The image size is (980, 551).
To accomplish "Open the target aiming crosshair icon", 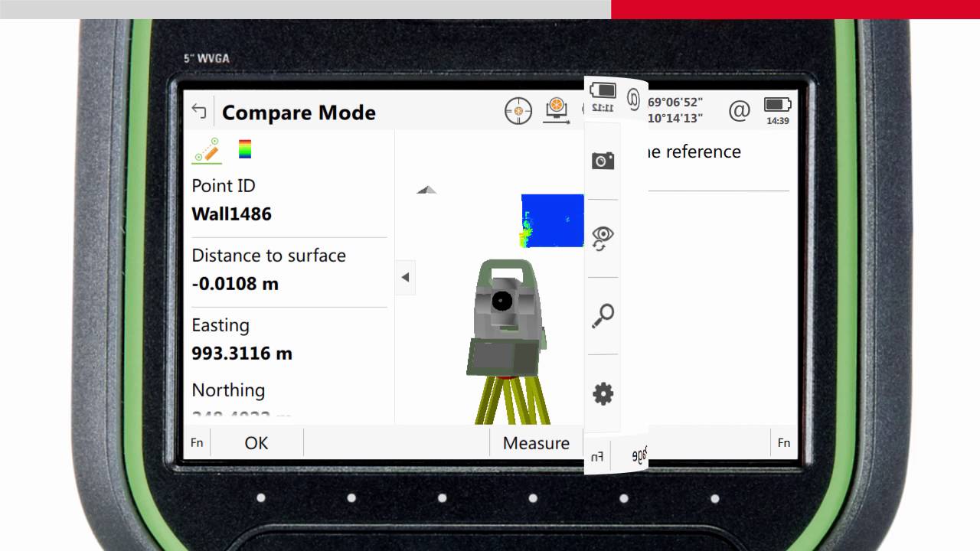I will tap(518, 112).
